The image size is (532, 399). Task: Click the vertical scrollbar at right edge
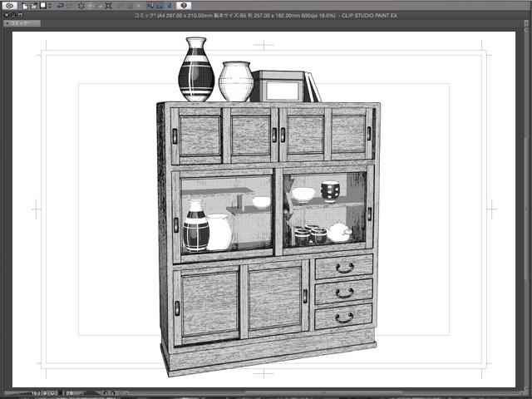[x=526, y=209]
